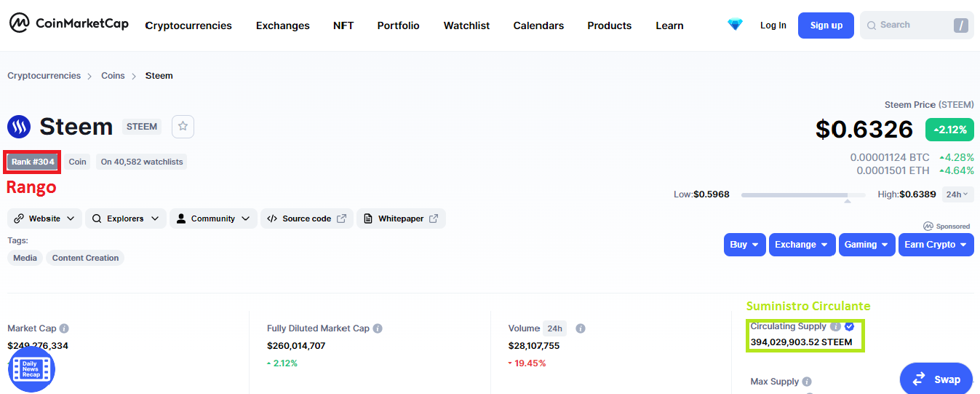The width and height of the screenshot is (980, 394).
Task: Click the On 40,582 watchlists badge
Action: tap(142, 162)
